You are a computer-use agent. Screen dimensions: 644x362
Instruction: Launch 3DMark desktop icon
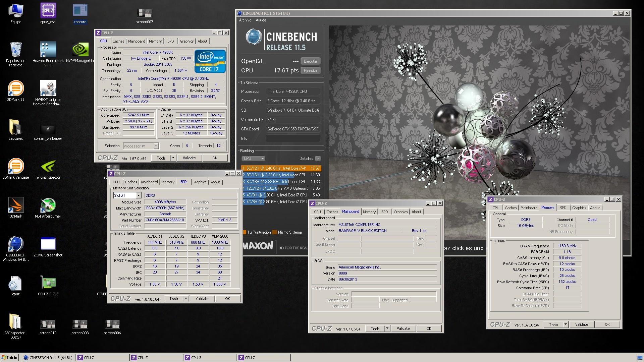pos(16,208)
